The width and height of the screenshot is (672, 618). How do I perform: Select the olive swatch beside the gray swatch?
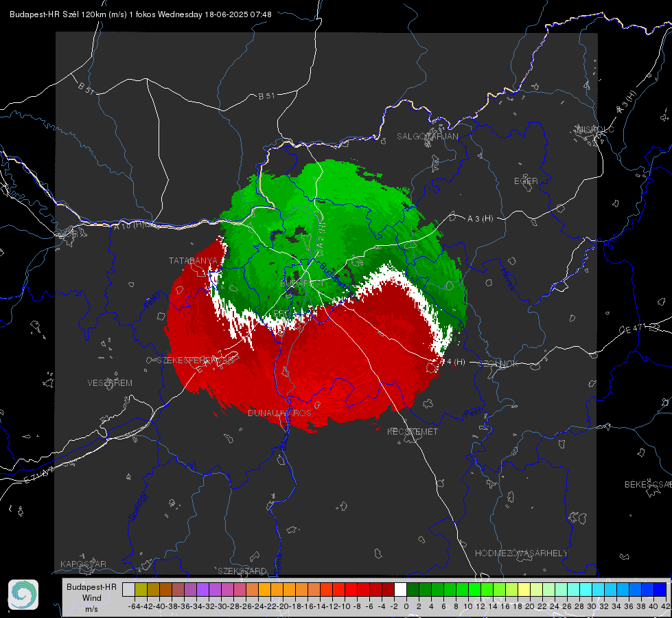(x=141, y=589)
